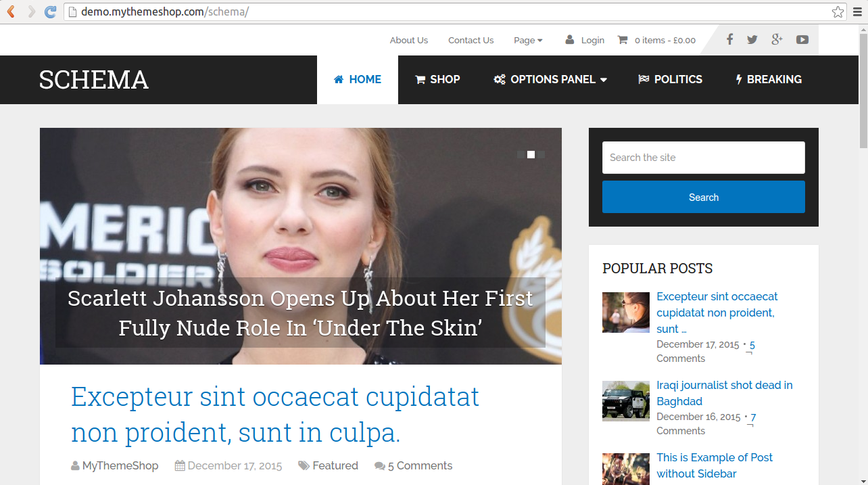Image resolution: width=868 pixels, height=485 pixels.
Task: Open the Contact Us link
Action: (x=471, y=41)
